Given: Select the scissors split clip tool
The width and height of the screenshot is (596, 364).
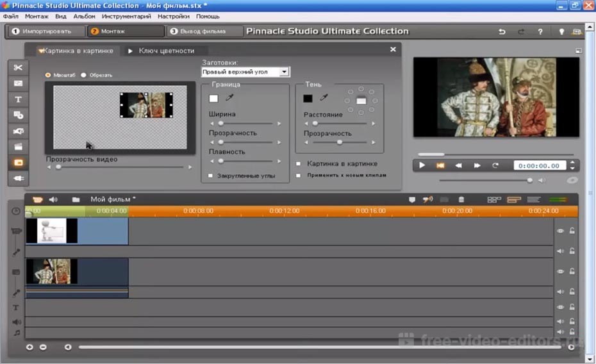Looking at the screenshot, I should click(x=18, y=68).
